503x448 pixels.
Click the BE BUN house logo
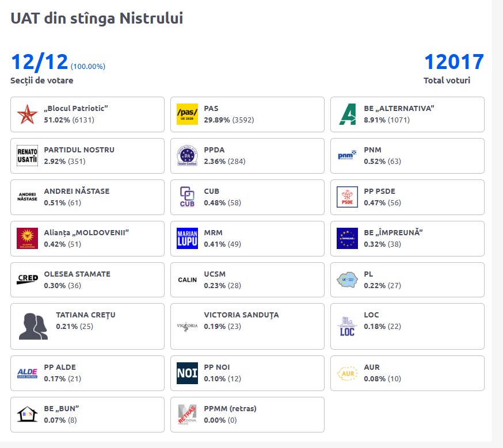click(27, 415)
